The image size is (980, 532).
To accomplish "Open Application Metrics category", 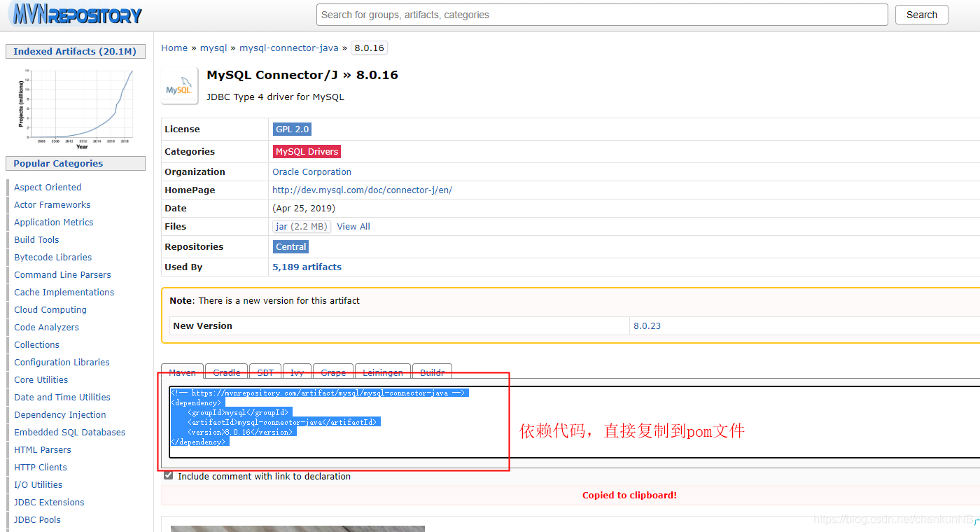I will click(54, 222).
